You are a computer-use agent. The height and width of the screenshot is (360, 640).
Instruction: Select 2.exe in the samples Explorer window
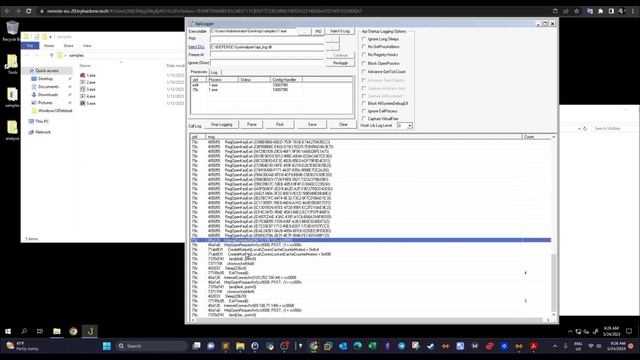coord(88,82)
